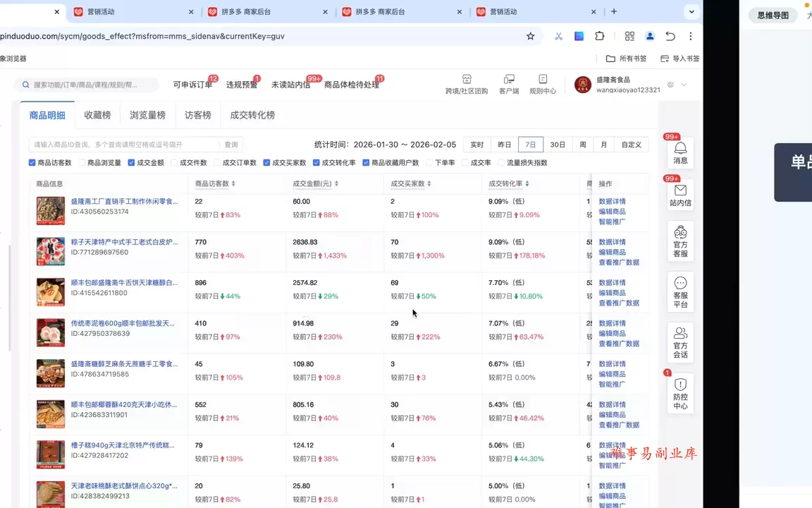Select the 实时 time range
The width and height of the screenshot is (812, 508).
click(477, 145)
